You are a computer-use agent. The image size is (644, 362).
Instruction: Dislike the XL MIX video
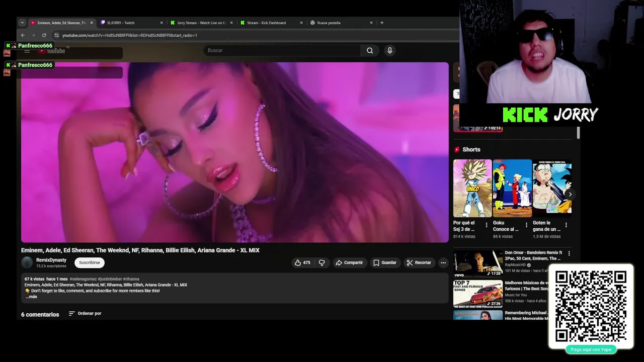(322, 262)
